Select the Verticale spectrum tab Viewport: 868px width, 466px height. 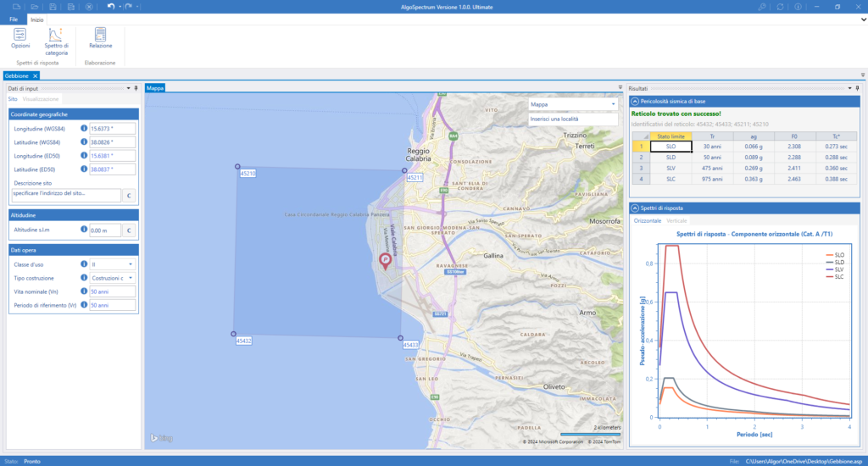(676, 220)
